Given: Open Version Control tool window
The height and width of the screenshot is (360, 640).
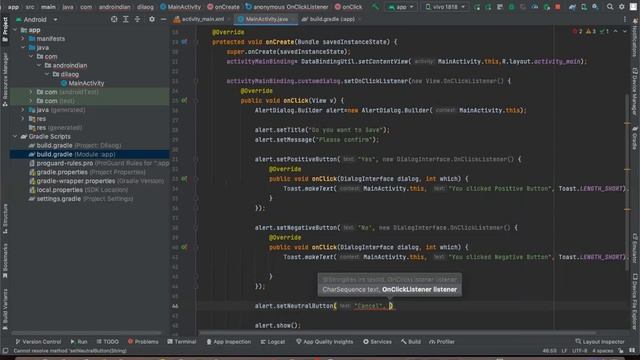Looking at the screenshot, I should [38, 342].
